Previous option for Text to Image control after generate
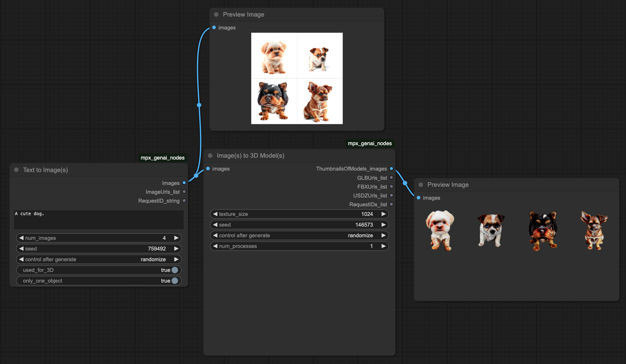Screen dimensions: 626x364 pyautogui.click(x=21, y=259)
